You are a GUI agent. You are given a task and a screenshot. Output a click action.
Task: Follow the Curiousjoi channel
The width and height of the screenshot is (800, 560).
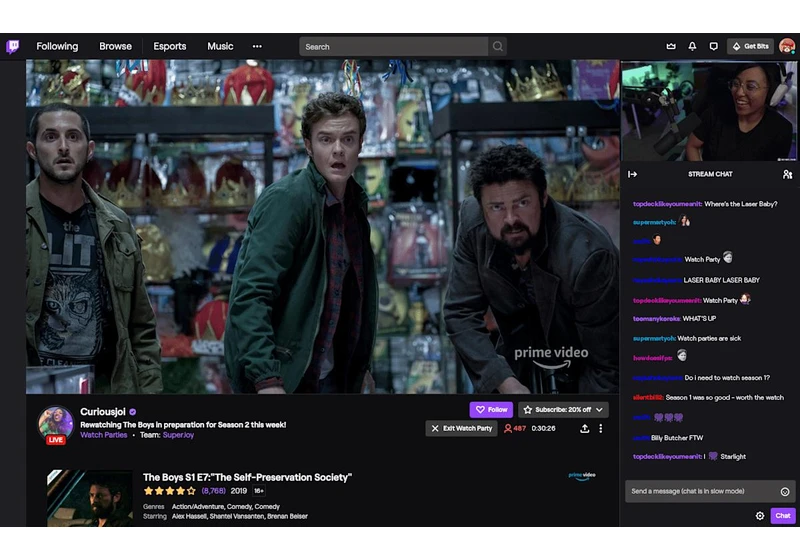click(x=491, y=410)
